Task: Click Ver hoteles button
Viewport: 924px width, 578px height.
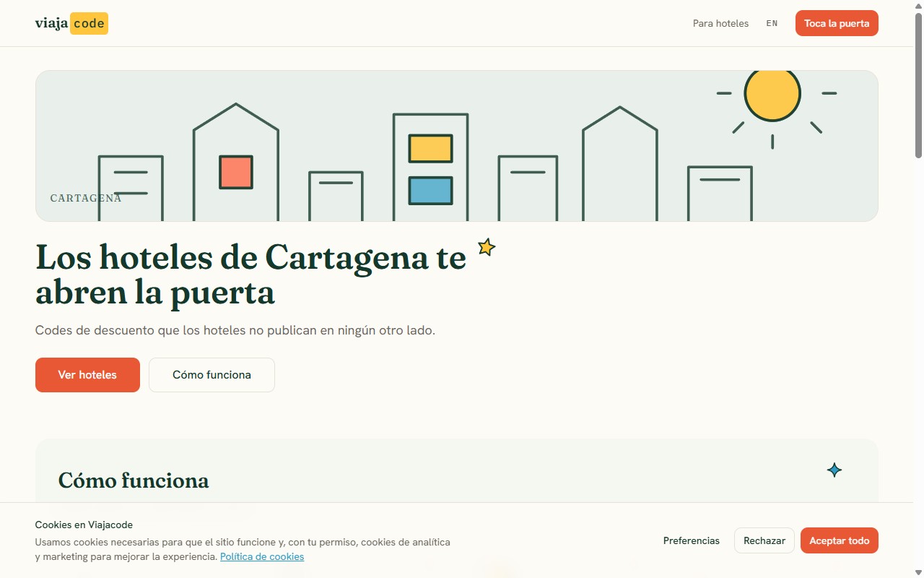Action: [87, 375]
